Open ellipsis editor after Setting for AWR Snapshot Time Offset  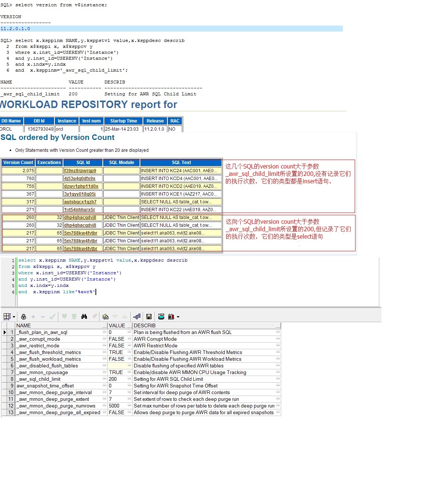point(278,386)
